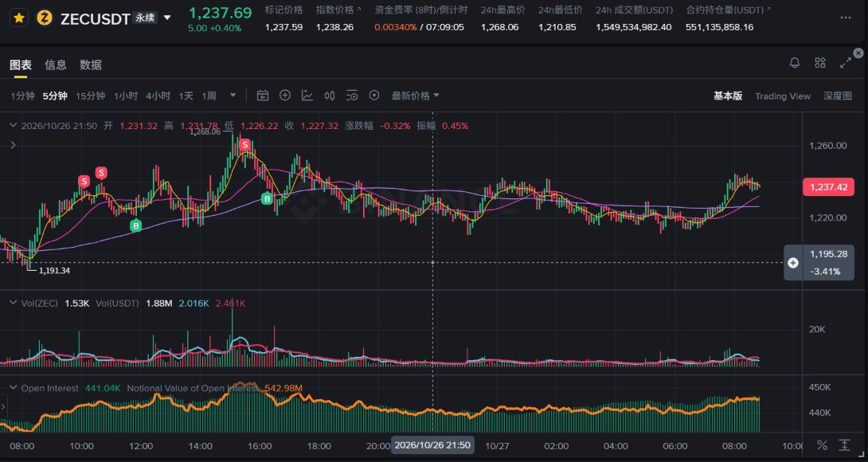The image size is (868, 462).
Task: Switch to 深度图 depth chart
Action: [x=838, y=96]
